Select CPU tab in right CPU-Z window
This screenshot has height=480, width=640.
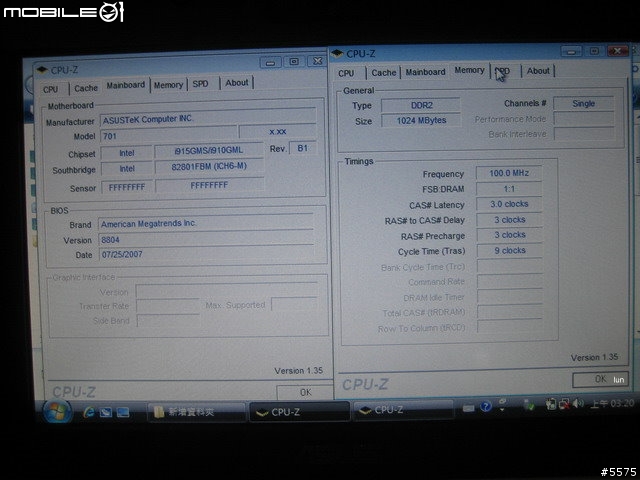[346, 73]
